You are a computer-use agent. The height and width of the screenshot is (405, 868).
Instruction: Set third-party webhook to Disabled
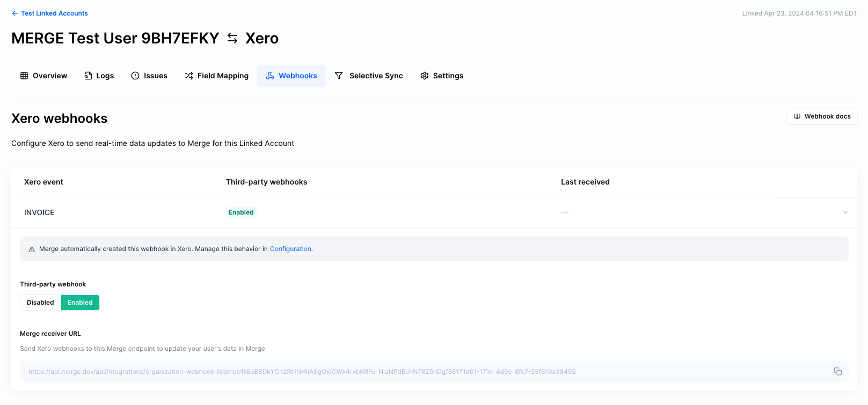40,303
